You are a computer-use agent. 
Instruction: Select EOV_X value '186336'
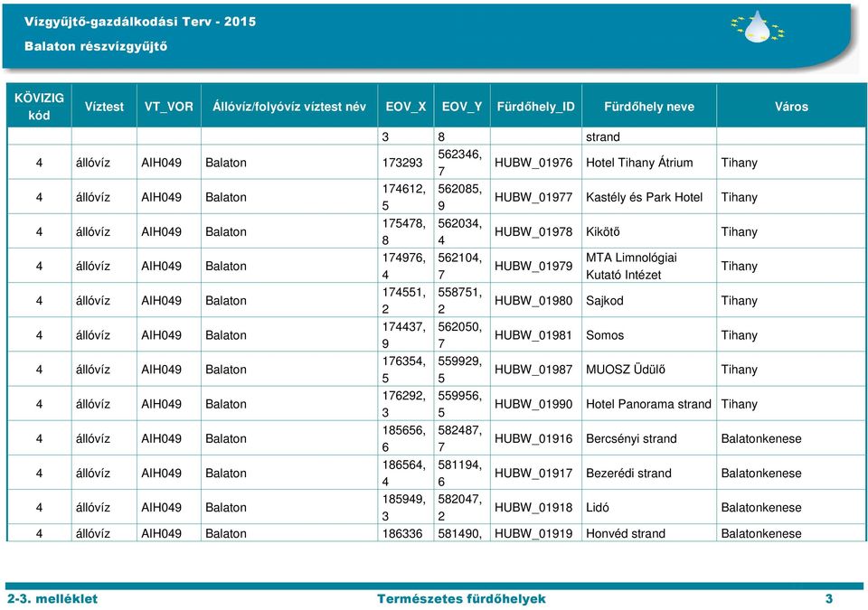pos(402,533)
